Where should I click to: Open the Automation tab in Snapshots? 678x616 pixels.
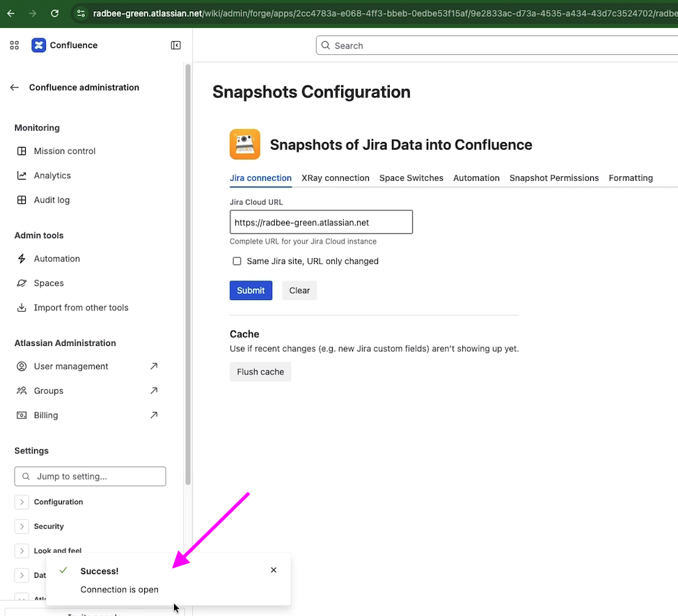[x=476, y=178]
